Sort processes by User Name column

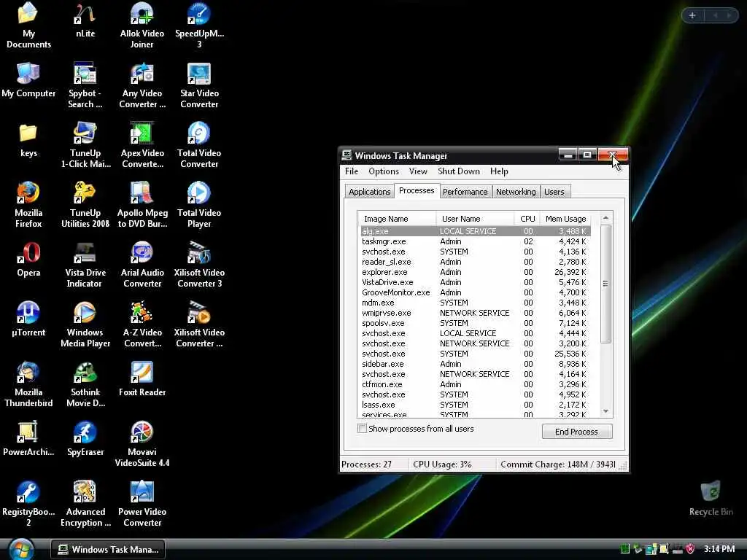point(475,219)
